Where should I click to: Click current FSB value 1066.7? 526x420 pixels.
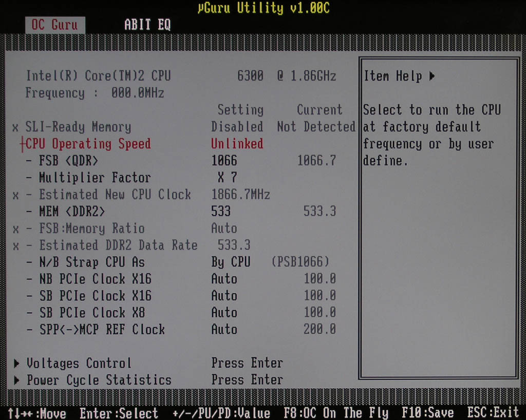point(316,161)
